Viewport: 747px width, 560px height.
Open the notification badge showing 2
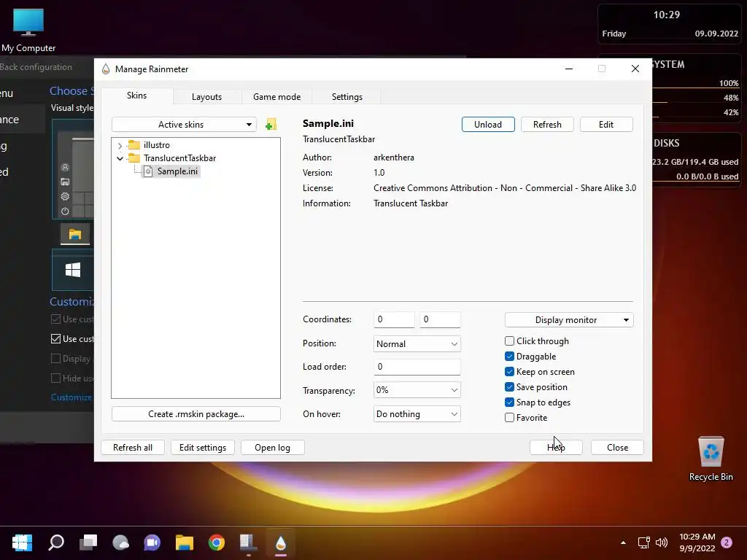click(x=727, y=542)
